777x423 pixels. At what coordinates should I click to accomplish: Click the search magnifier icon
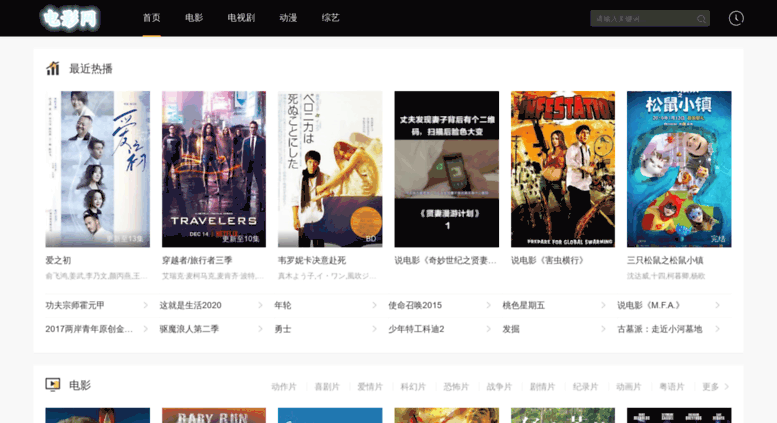pyautogui.click(x=701, y=19)
